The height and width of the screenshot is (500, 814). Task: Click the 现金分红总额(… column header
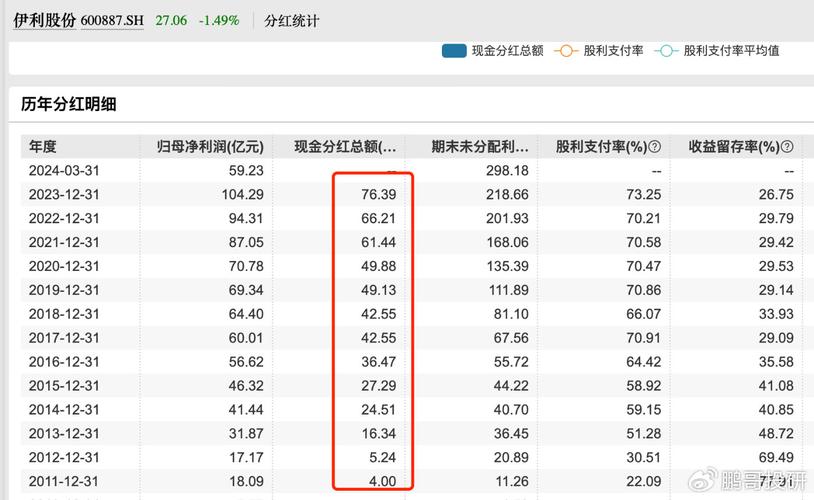coord(344,147)
